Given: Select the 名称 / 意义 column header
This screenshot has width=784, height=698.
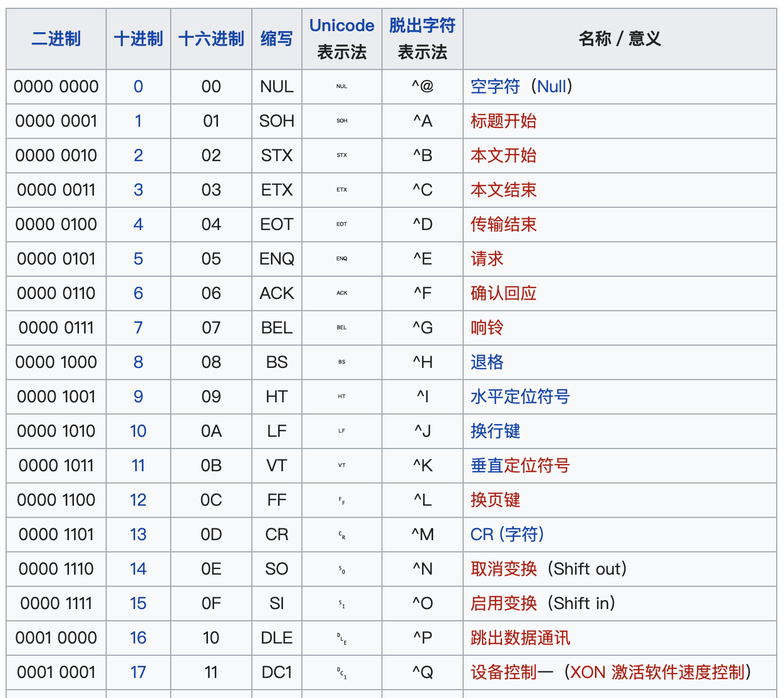Looking at the screenshot, I should pyautogui.click(x=620, y=39).
